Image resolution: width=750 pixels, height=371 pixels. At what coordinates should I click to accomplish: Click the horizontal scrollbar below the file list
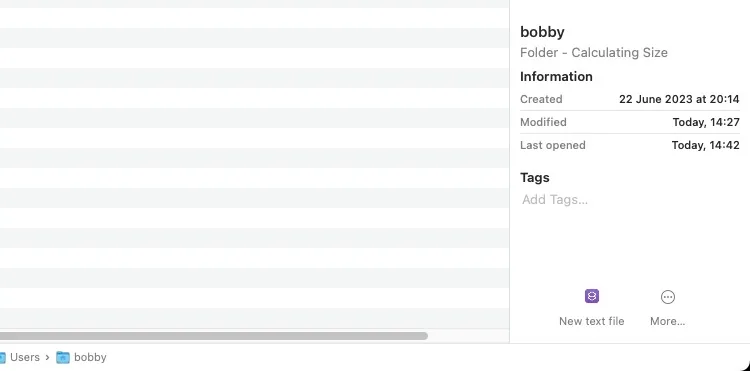pyautogui.click(x=213, y=336)
